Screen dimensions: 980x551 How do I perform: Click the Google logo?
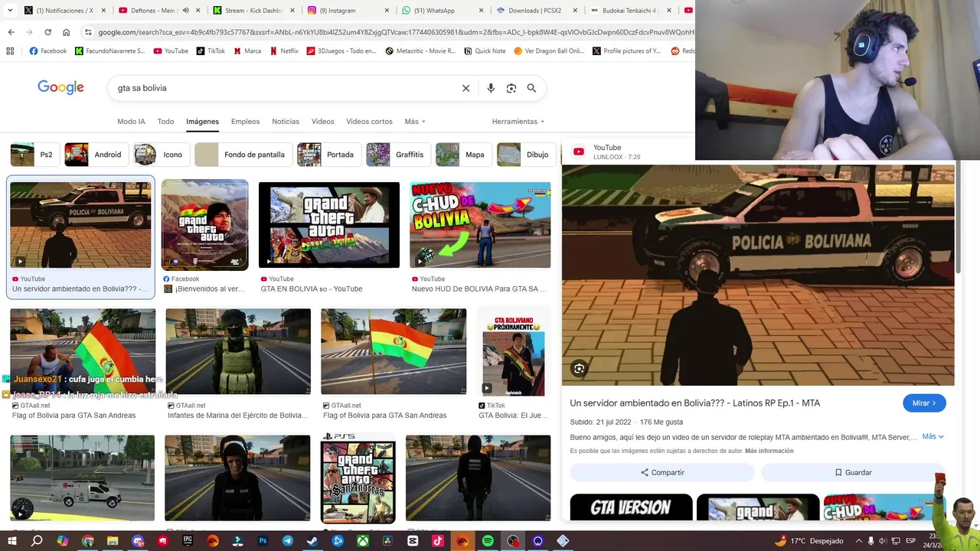(60, 87)
